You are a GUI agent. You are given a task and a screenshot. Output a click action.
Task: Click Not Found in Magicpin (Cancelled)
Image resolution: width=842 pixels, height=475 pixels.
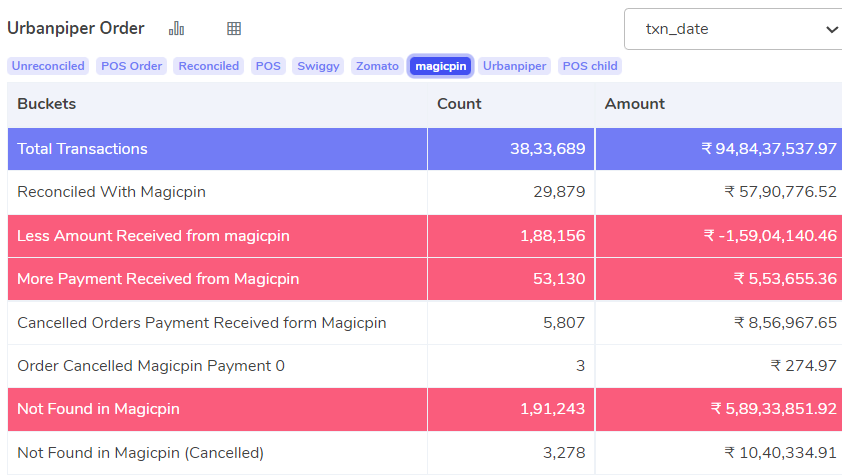pyautogui.click(x=140, y=452)
